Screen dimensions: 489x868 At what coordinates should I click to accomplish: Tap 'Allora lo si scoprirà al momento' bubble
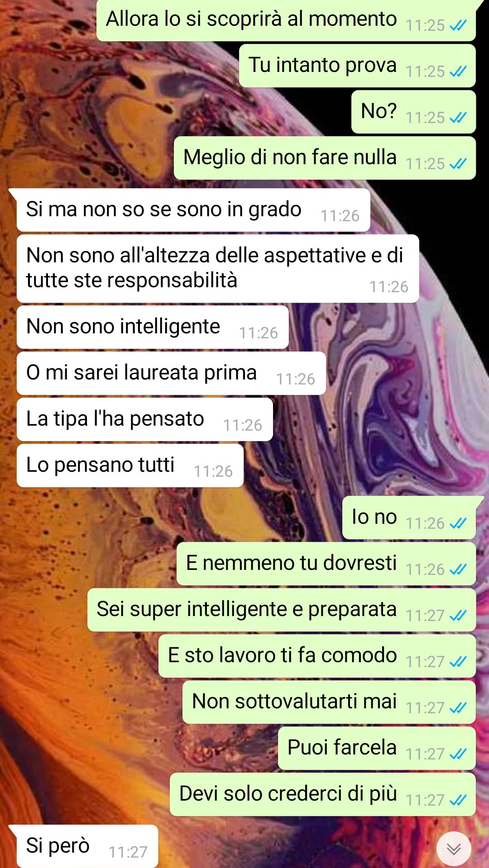(286, 20)
